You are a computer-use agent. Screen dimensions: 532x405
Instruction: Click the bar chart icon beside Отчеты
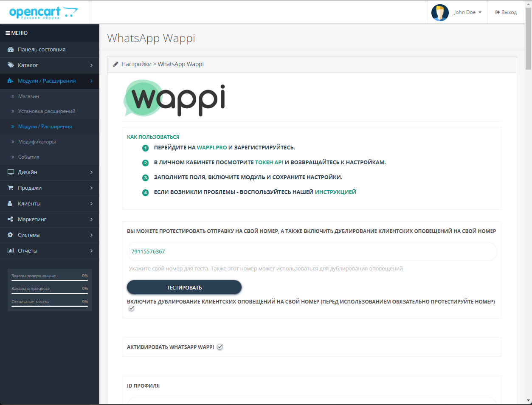coord(11,251)
